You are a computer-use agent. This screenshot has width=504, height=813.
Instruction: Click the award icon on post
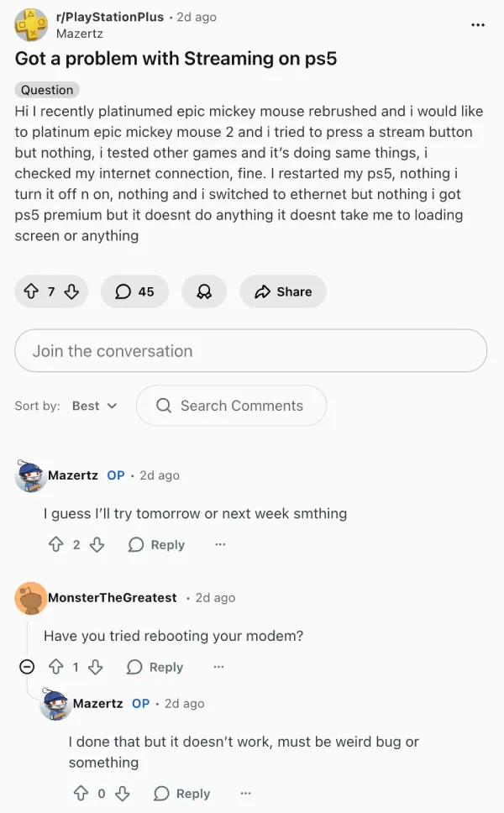(x=204, y=291)
